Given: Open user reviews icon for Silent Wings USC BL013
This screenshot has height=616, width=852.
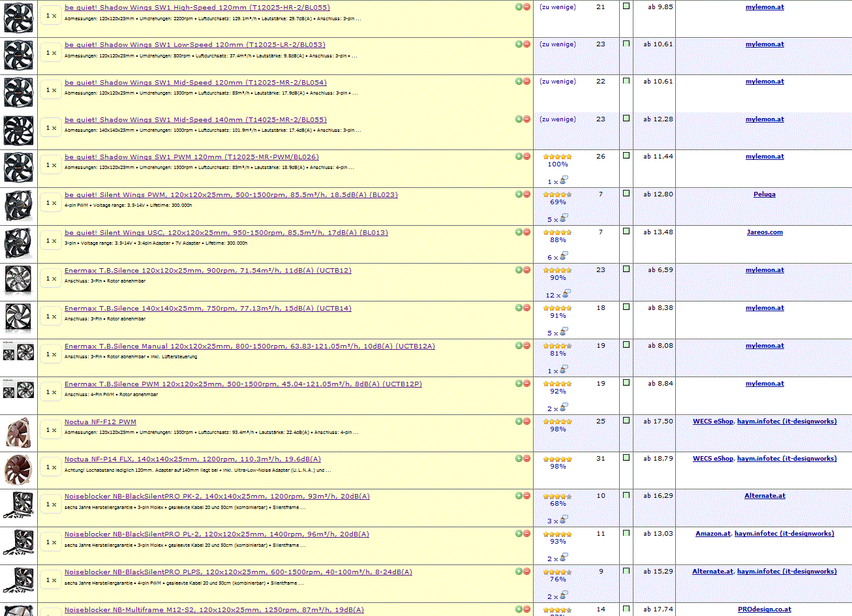Looking at the screenshot, I should coord(564,256).
